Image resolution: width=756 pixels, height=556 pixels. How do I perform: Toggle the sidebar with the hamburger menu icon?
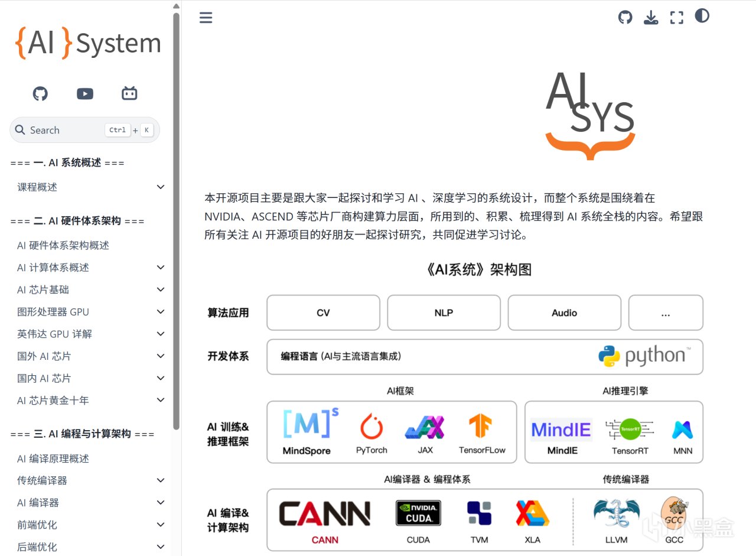(206, 17)
